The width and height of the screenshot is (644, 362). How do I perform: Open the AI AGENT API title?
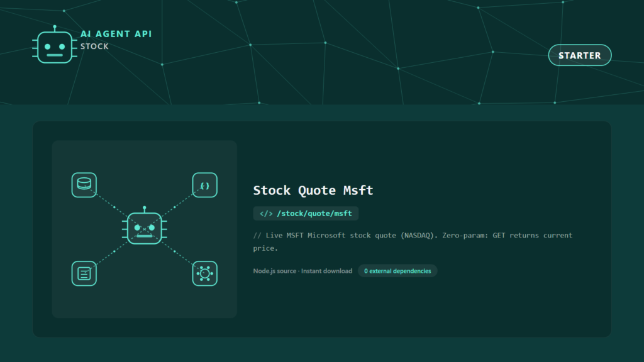click(116, 34)
